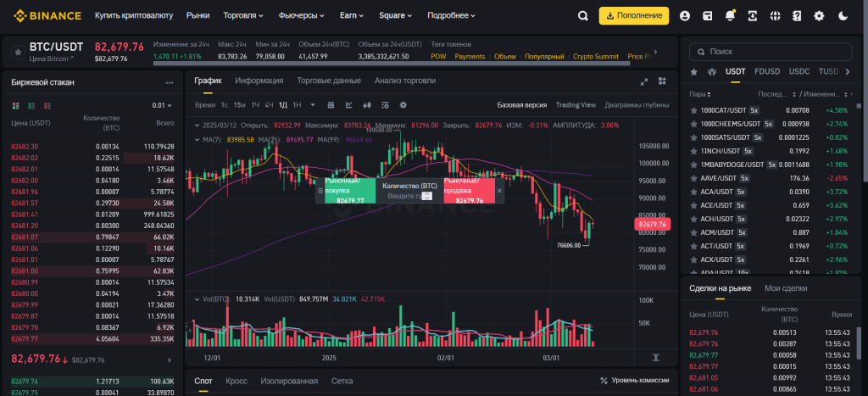
Task: Open the chart drawing tools icon
Action: click(x=349, y=104)
